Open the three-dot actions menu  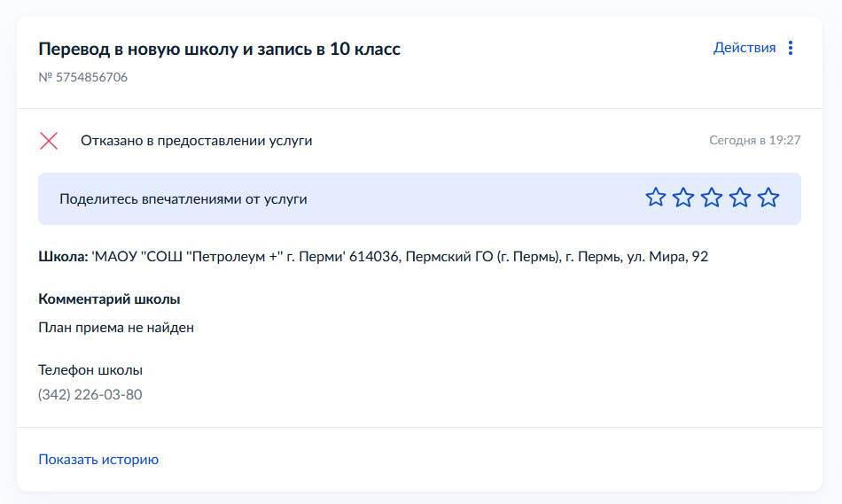(791, 48)
